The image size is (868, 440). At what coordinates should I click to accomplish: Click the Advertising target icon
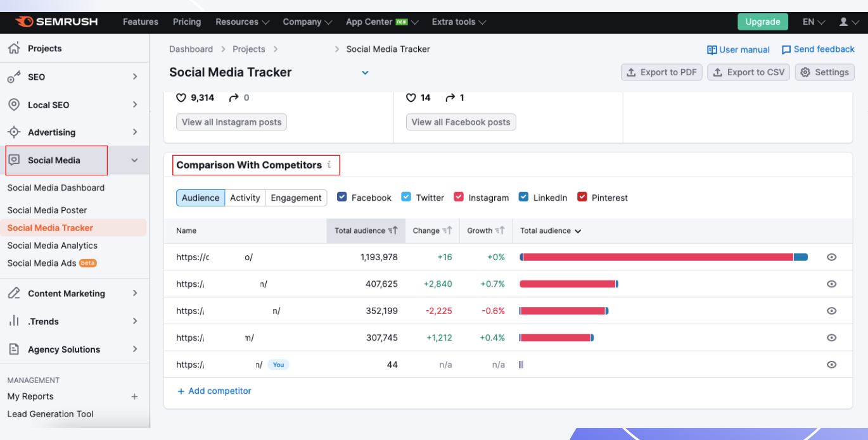(14, 132)
